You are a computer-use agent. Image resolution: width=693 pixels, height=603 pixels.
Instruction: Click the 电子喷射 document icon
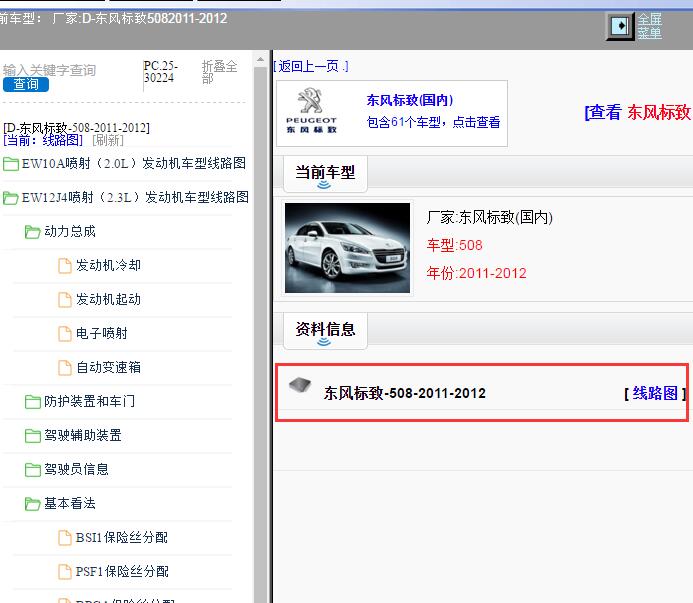[x=65, y=334]
